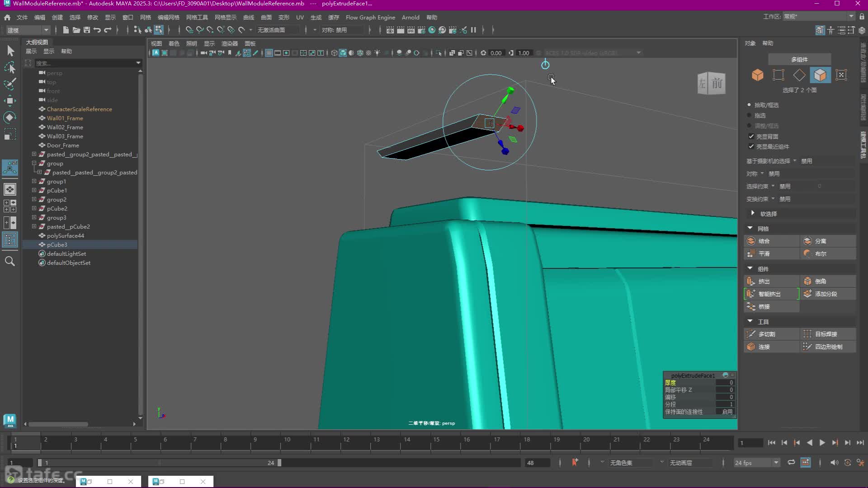This screenshot has height=488, width=868.
Task: Toggle the 亮显背面 checkbox
Action: click(x=751, y=136)
